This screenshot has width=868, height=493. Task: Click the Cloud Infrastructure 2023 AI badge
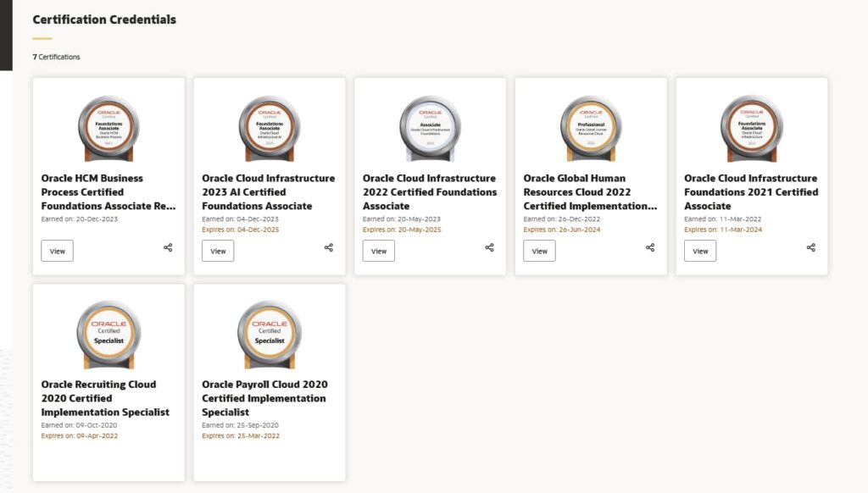270,128
